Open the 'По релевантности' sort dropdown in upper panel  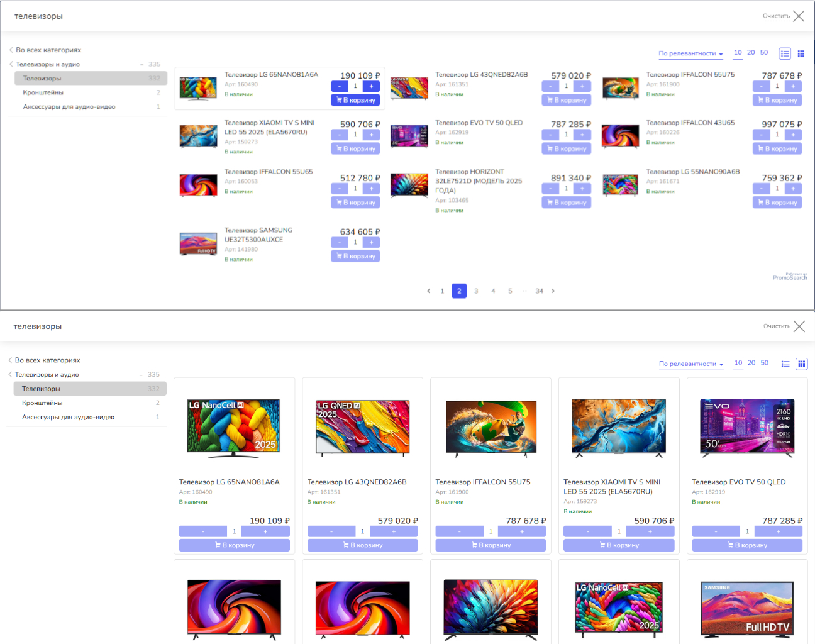[690, 53]
